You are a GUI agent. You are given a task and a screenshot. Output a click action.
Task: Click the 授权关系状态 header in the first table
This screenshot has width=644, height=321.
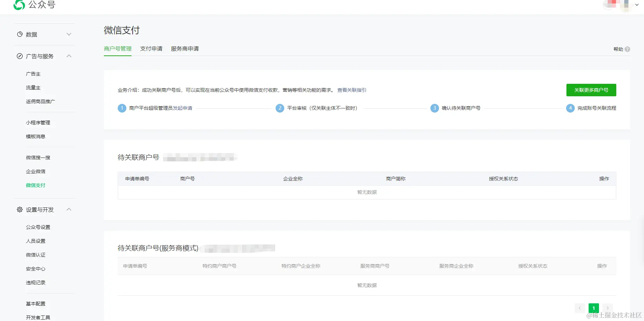[x=503, y=179]
